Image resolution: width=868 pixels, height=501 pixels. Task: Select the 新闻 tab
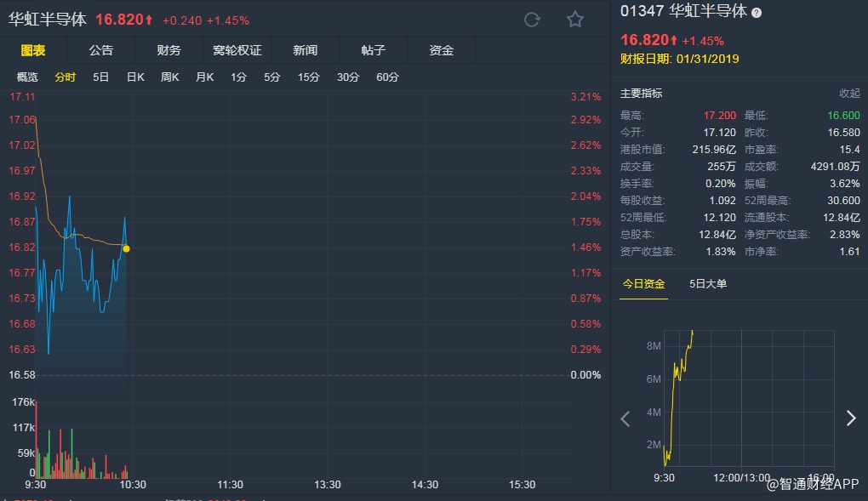306,50
